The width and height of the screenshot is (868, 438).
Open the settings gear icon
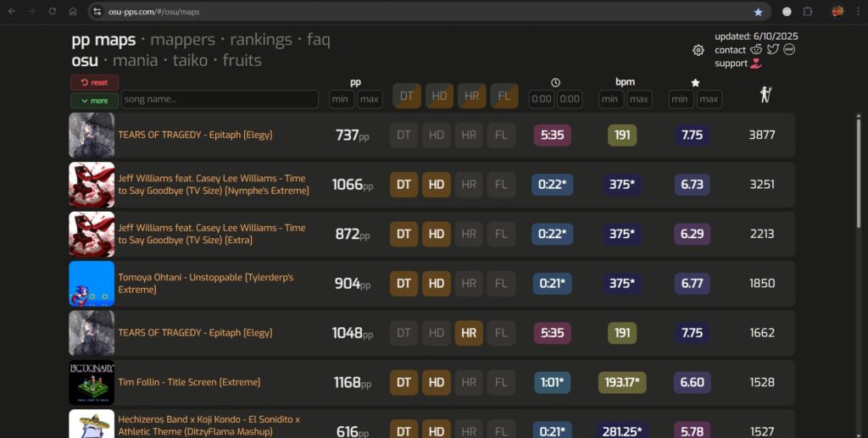pyautogui.click(x=698, y=50)
